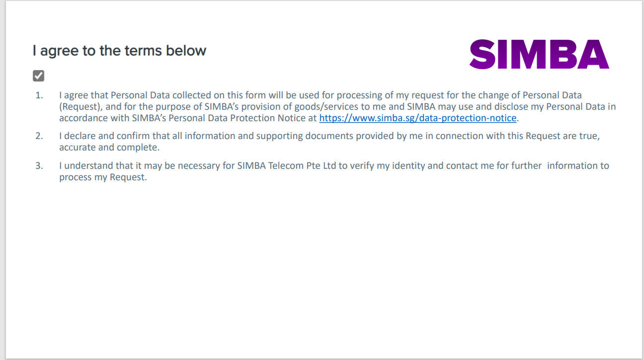Open the simba.sg data-protection-notice link

tap(417, 118)
